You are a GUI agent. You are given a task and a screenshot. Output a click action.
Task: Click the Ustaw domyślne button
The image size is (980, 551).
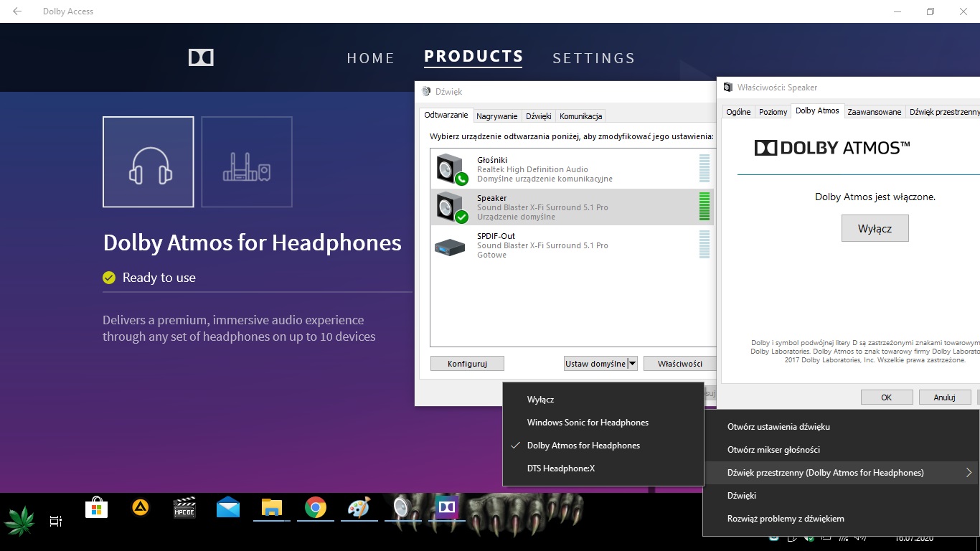(595, 364)
